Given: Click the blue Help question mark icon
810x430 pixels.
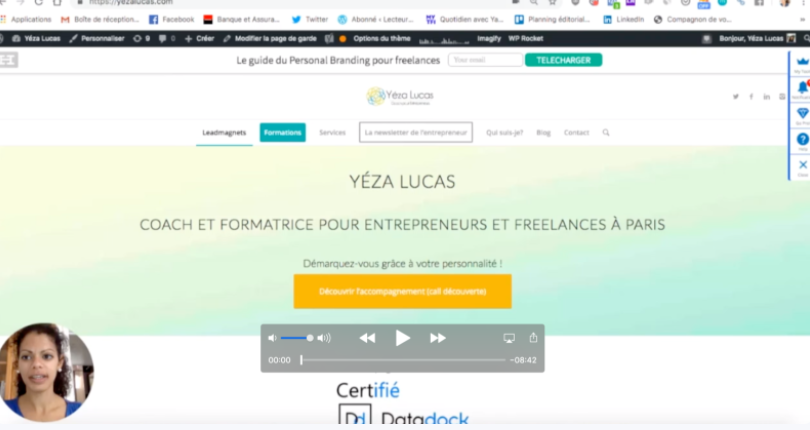Looking at the screenshot, I should (802, 139).
